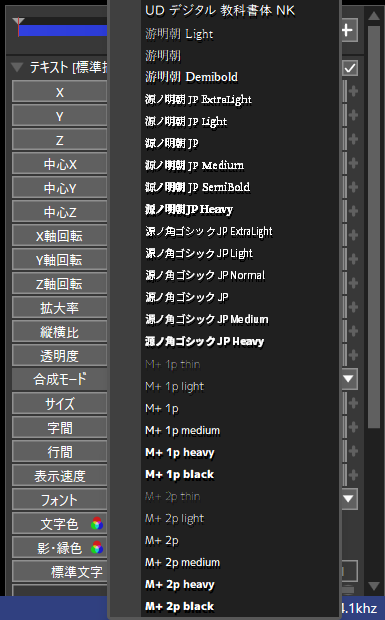Screen dimensions: 385x620
Task: Choose font 源ノ明朝 JP SemiBold
Action: click(x=198, y=187)
